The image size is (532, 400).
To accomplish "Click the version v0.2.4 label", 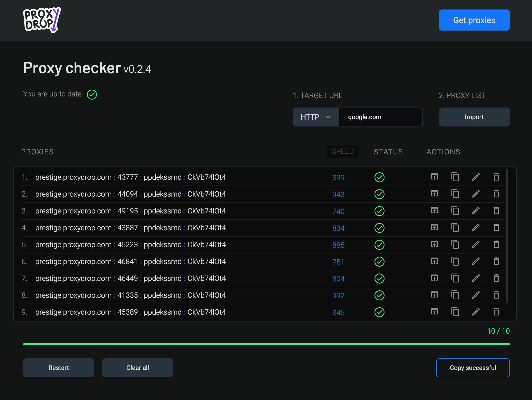I will click(x=137, y=69).
